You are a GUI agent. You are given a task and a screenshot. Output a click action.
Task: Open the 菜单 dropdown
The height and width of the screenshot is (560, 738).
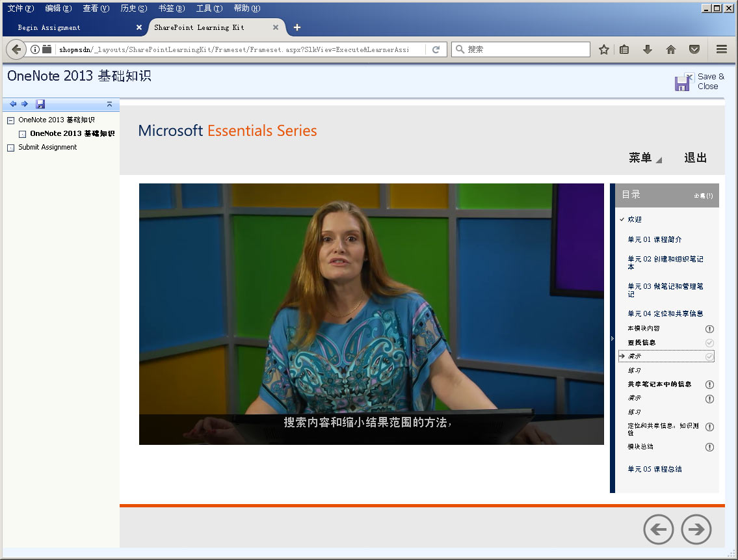tap(645, 158)
